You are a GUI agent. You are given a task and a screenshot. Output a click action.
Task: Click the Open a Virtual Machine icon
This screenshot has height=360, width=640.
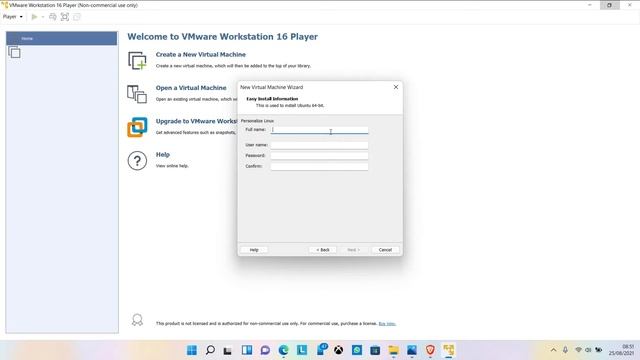point(137,94)
